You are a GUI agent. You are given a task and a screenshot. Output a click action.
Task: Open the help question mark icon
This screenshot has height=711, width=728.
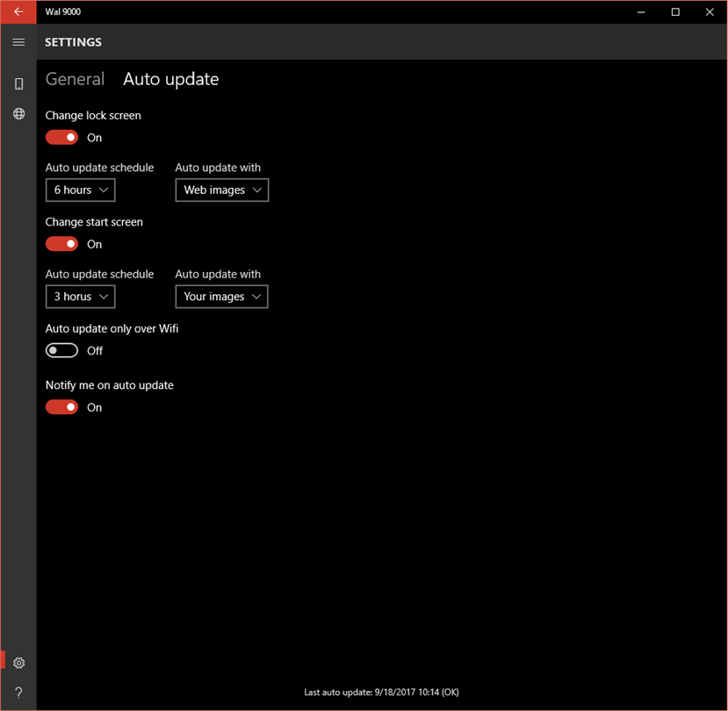(18, 693)
